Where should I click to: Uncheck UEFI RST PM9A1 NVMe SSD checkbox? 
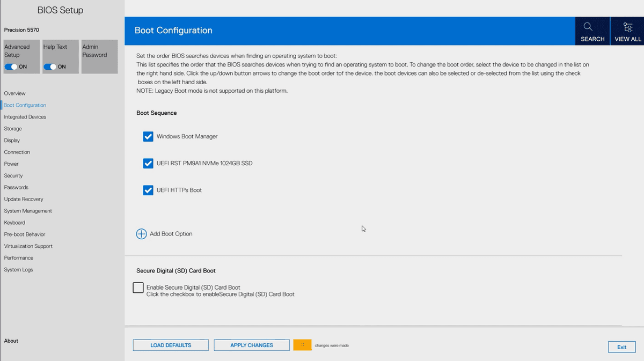[x=149, y=163]
